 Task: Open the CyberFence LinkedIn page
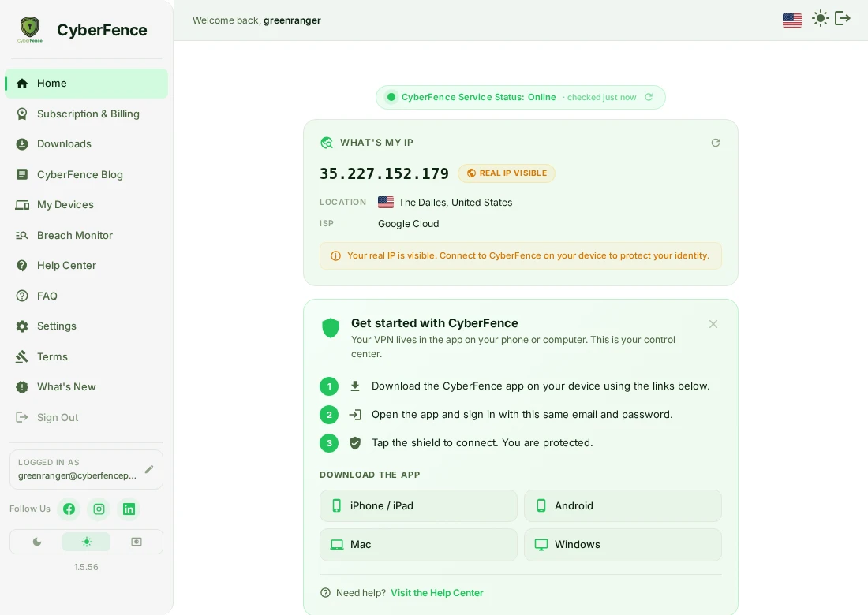129,509
